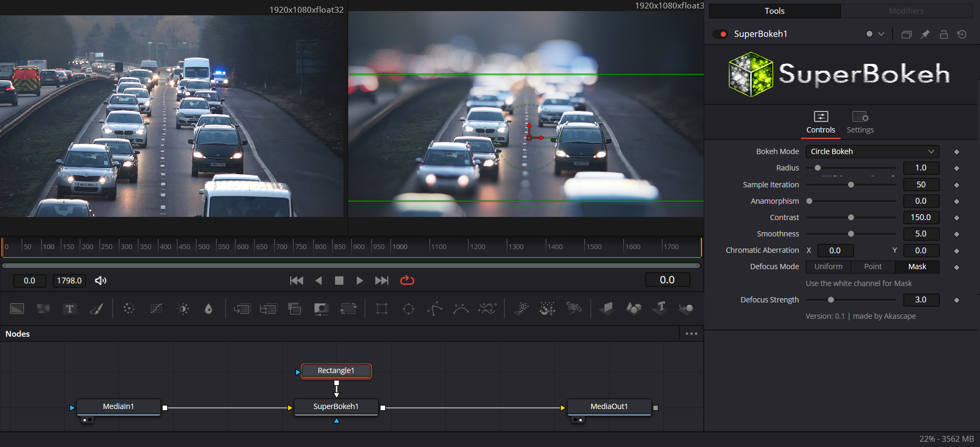
Task: Open the SuperBokeh1 color tag chevron
Action: [881, 34]
